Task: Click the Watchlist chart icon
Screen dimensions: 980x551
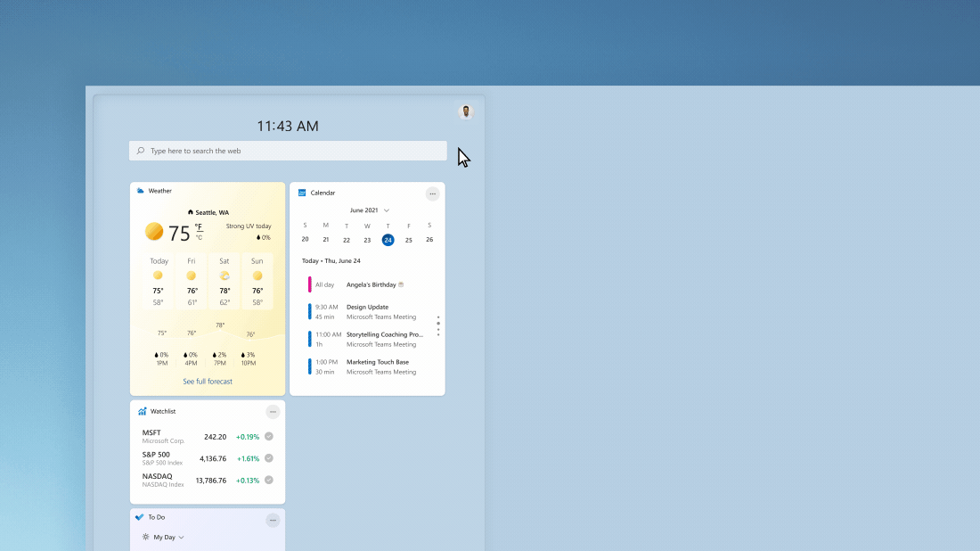Action: click(142, 412)
